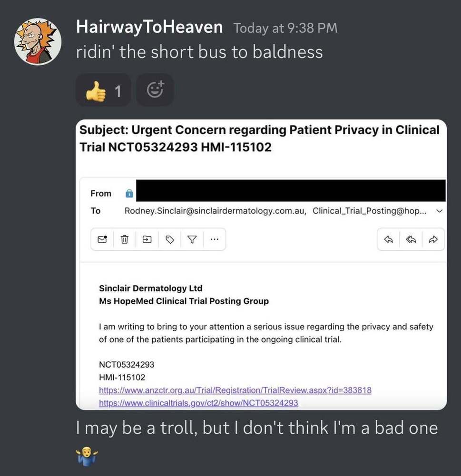Click the message timestamp Today at 9:38 PM
461x476 pixels.
(285, 28)
